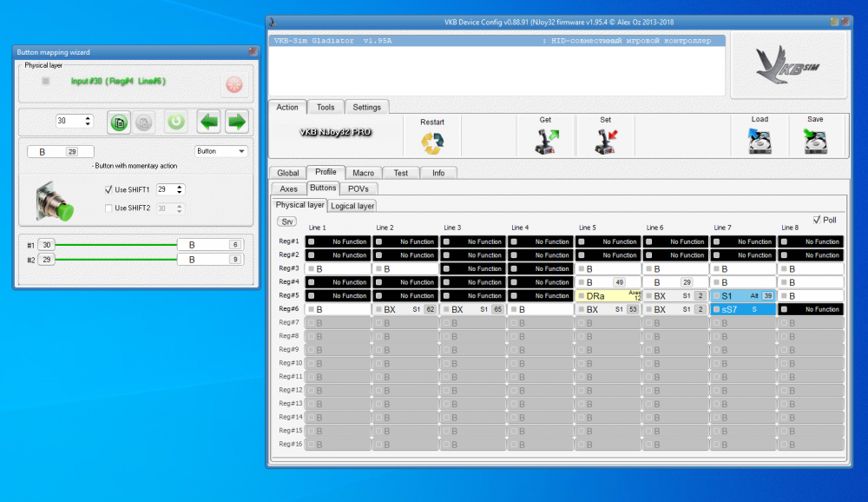Viewport: 868px width, 502px height.
Task: Increase the SHIFT1 value spinner
Action: click(x=180, y=186)
